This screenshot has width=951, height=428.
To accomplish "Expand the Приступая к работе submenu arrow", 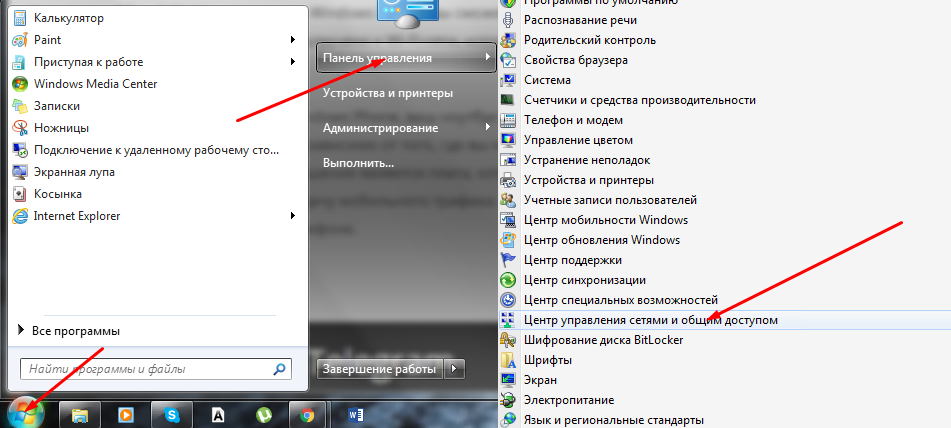I will click(x=293, y=62).
